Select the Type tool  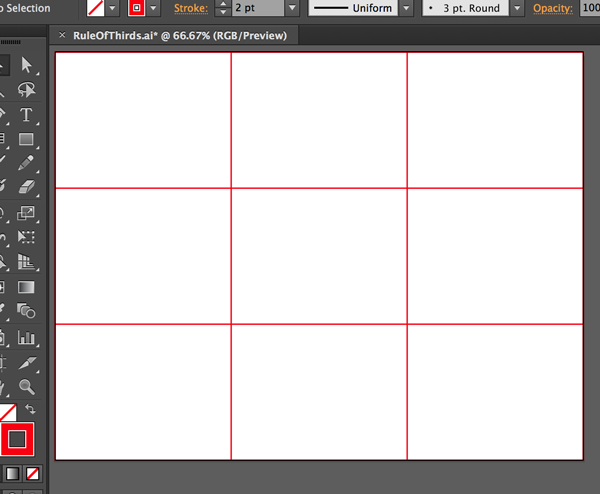pos(26,114)
